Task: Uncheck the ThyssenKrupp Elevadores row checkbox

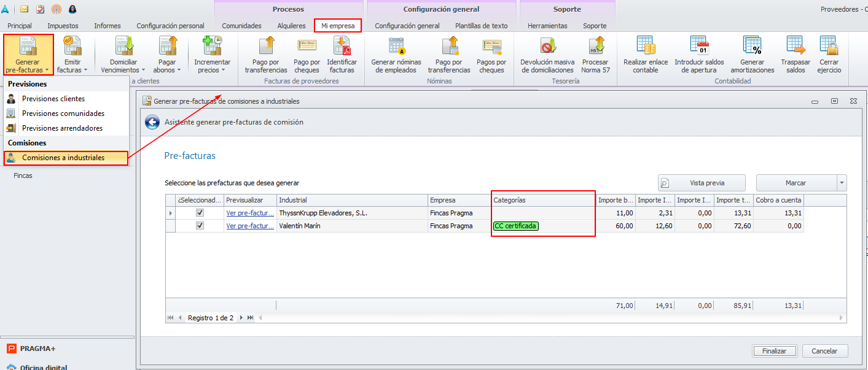Action: coord(200,212)
